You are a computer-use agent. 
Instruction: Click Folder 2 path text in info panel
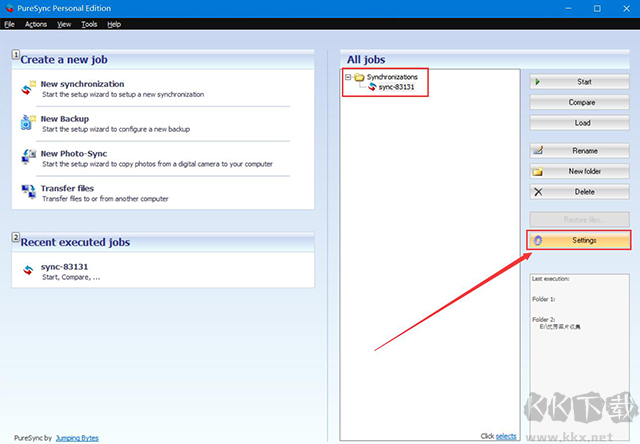coord(560,326)
